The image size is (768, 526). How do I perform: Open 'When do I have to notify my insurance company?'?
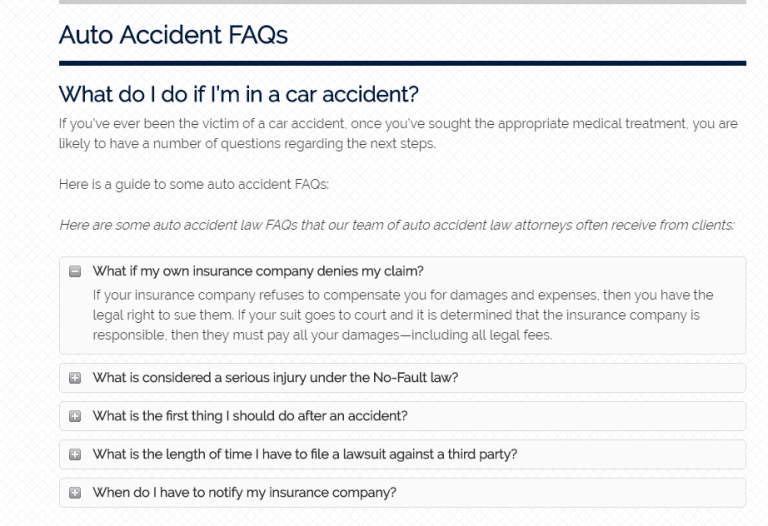[x=245, y=492]
